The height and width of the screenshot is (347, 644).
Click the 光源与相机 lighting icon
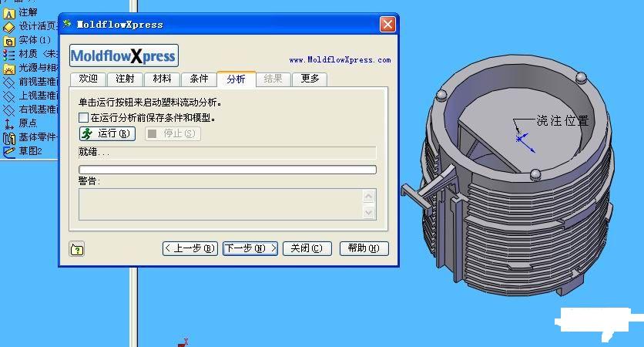coord(9,69)
